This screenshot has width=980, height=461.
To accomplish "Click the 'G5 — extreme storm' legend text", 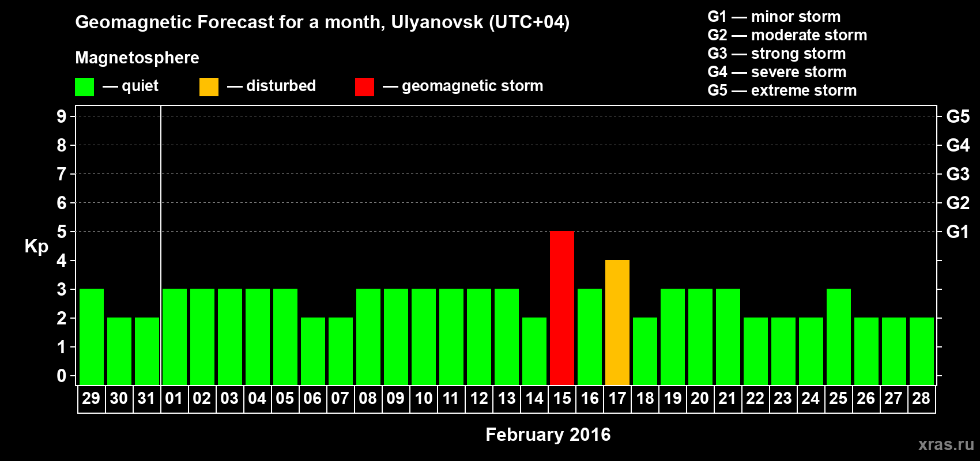I will (x=782, y=90).
